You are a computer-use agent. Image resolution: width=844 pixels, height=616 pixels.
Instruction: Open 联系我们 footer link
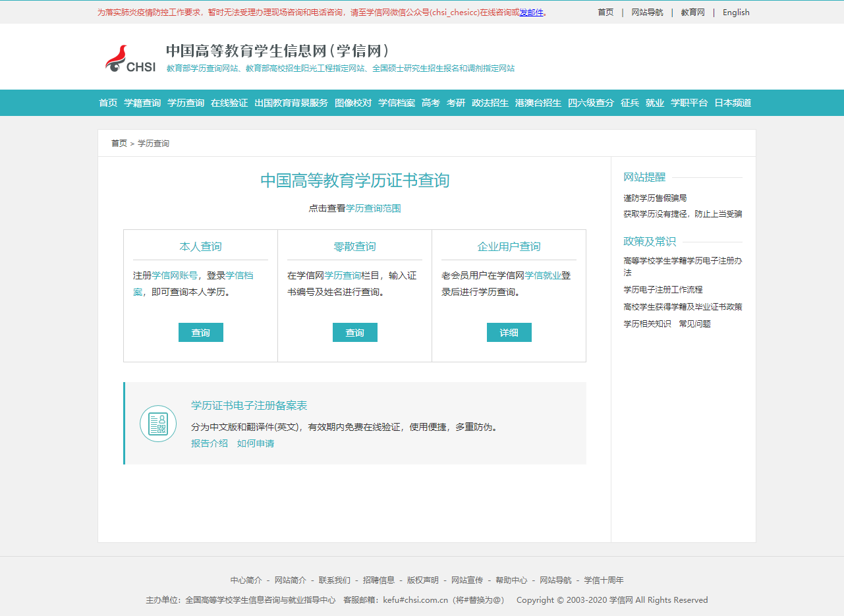click(335, 580)
